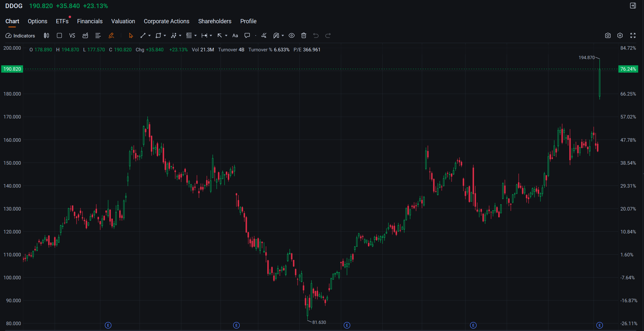Click the 81.630 low price marker
Image resolution: width=644 pixels, height=331 pixels.
pyautogui.click(x=319, y=322)
